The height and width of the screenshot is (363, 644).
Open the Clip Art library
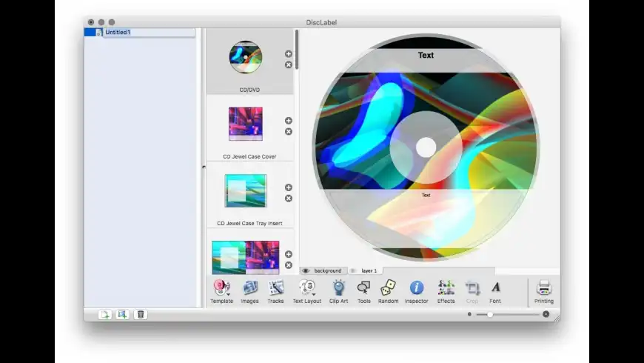coord(338,287)
